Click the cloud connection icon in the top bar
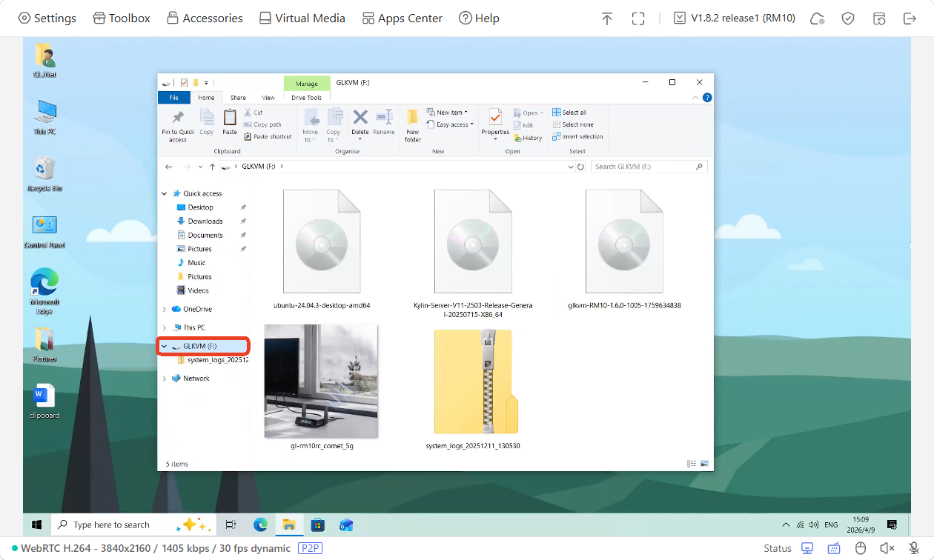Image resolution: width=934 pixels, height=560 pixels. click(816, 18)
